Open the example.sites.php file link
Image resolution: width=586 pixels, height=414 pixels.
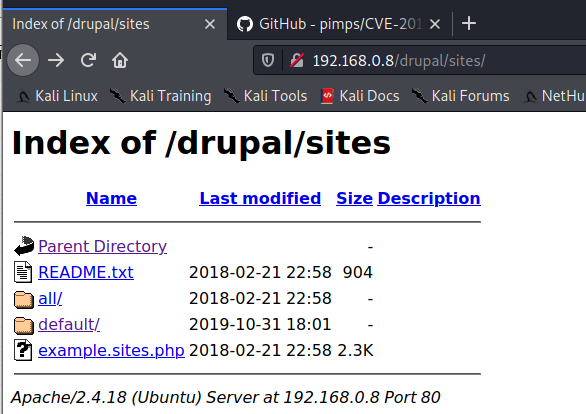click(111, 350)
